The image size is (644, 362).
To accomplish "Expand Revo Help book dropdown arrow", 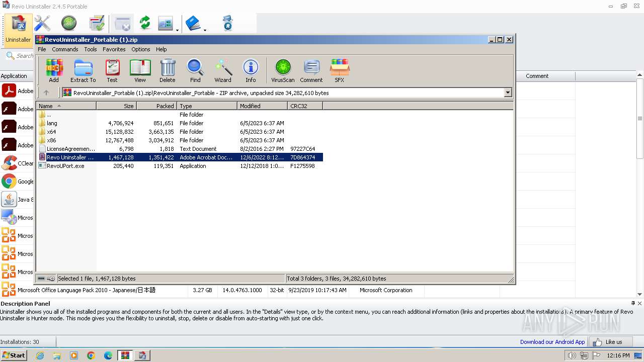I will point(205,30).
